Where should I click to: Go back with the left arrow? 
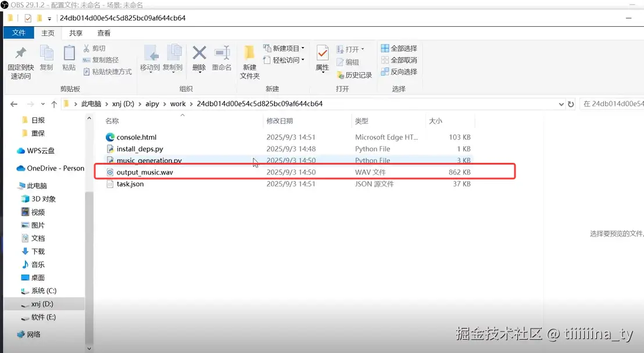[14, 104]
